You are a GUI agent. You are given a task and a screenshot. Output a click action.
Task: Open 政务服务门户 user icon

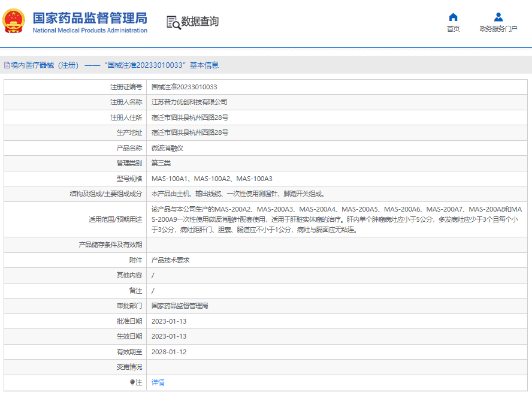498,17
